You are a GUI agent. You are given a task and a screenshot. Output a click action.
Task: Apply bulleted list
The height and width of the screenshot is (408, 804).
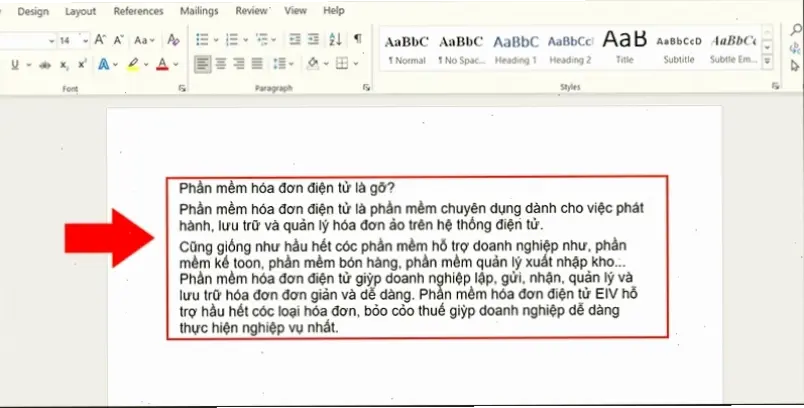coord(202,39)
